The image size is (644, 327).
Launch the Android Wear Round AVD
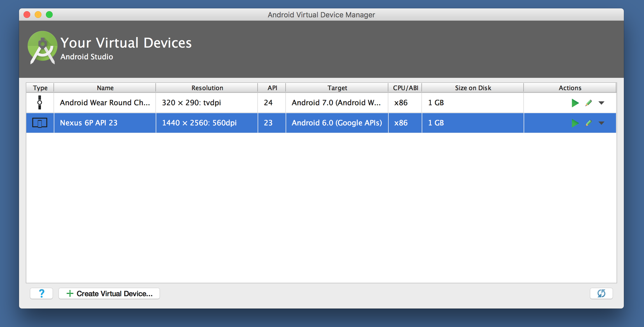point(575,103)
